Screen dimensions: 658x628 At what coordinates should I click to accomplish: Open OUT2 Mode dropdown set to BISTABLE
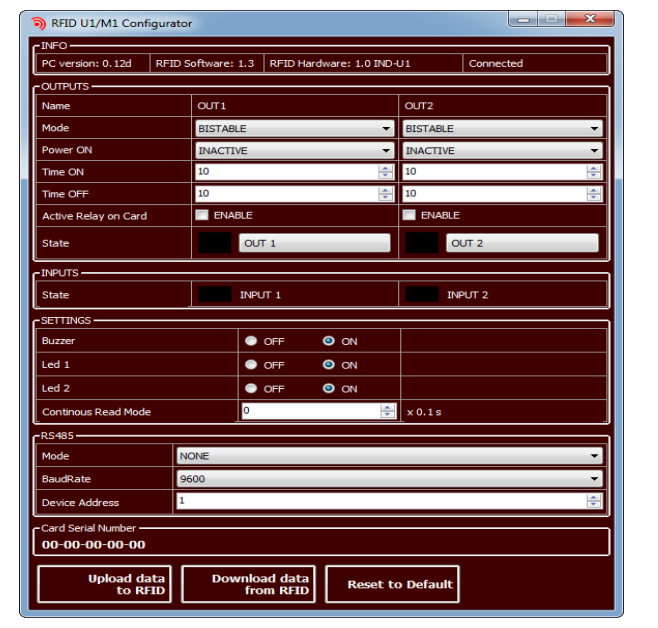[x=502, y=128]
